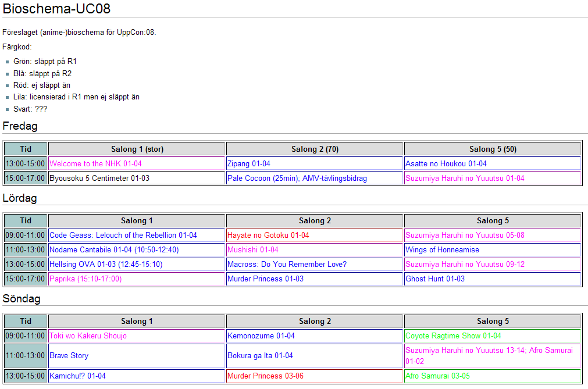This screenshot has width=588, height=389.
Task: Click the "Byousoku 5 Centimeter 01-03" cell
Action: 137,178
